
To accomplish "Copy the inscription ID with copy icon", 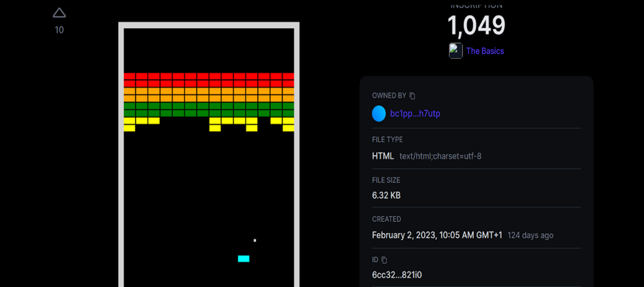I will [384, 260].
